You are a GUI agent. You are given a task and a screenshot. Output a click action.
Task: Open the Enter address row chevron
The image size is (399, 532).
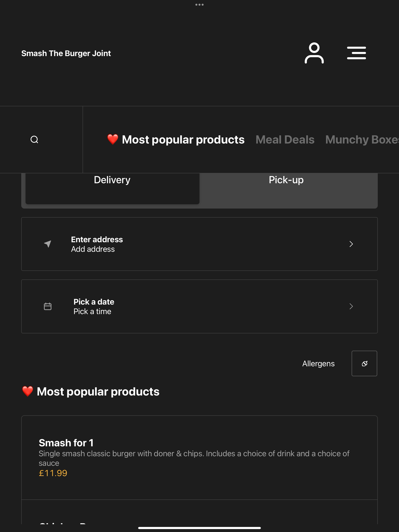351,244
